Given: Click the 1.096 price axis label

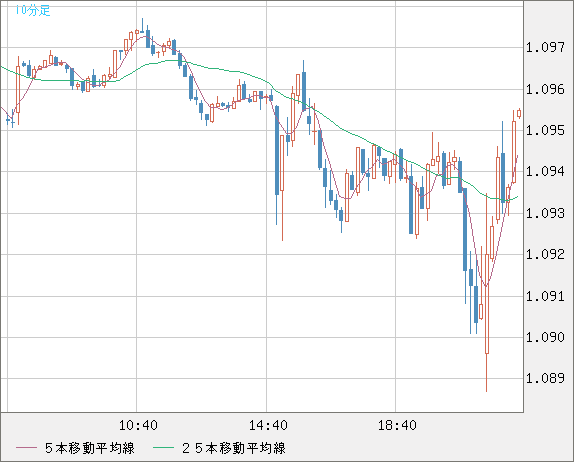Looking at the screenshot, I should click(x=545, y=89).
